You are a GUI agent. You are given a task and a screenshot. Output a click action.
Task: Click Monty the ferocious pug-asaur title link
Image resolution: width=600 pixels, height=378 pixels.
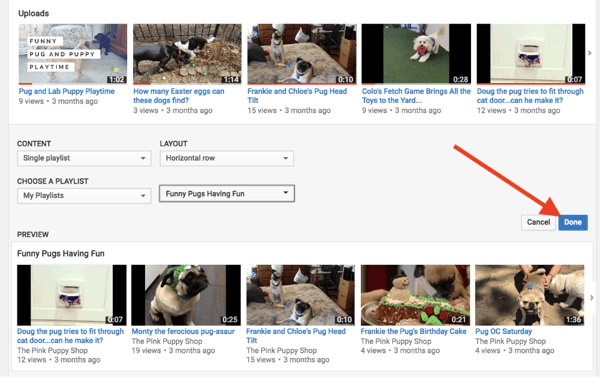[183, 331]
